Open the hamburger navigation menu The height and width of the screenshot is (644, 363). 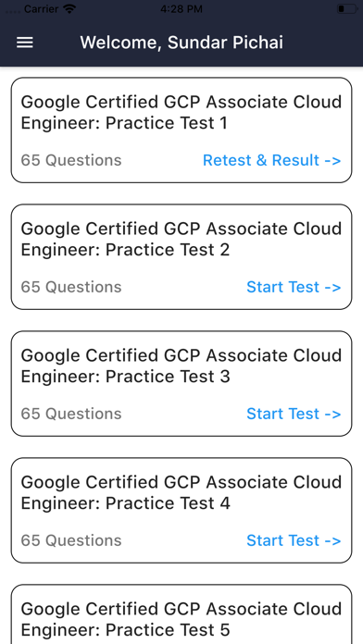pos(25,43)
